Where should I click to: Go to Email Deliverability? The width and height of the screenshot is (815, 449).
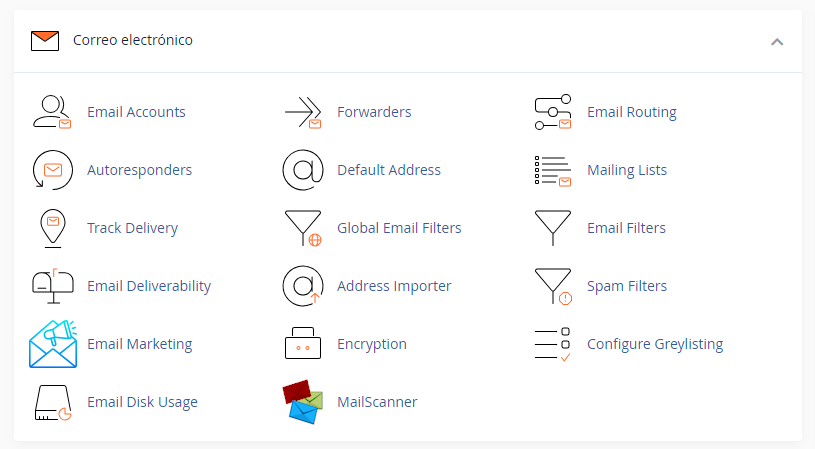click(149, 286)
